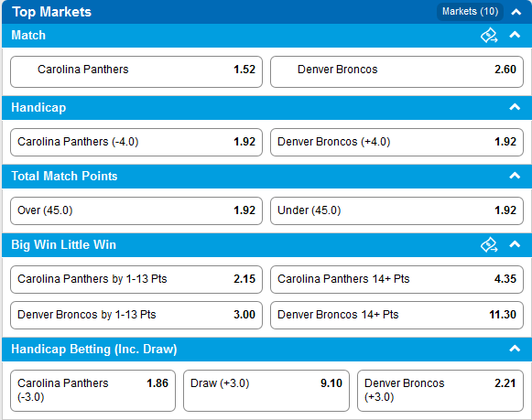Pick Denver Broncos (+4.0) handicap
Image resolution: width=532 pixels, height=420 pixels.
(396, 142)
